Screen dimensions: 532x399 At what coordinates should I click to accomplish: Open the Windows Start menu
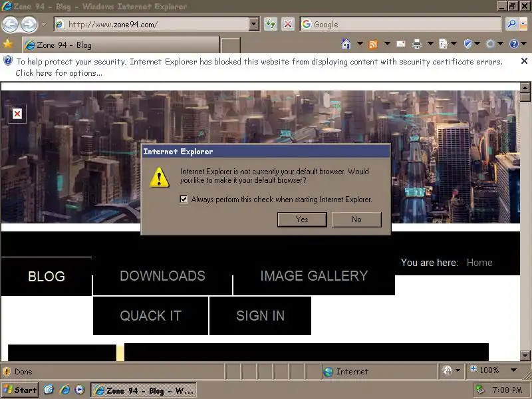(x=20, y=390)
